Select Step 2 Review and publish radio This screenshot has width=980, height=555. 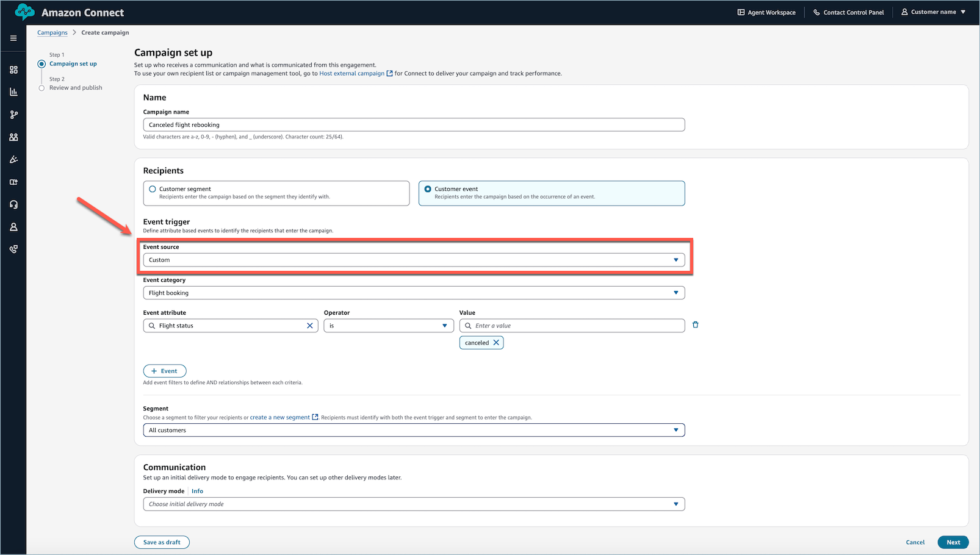click(x=41, y=87)
